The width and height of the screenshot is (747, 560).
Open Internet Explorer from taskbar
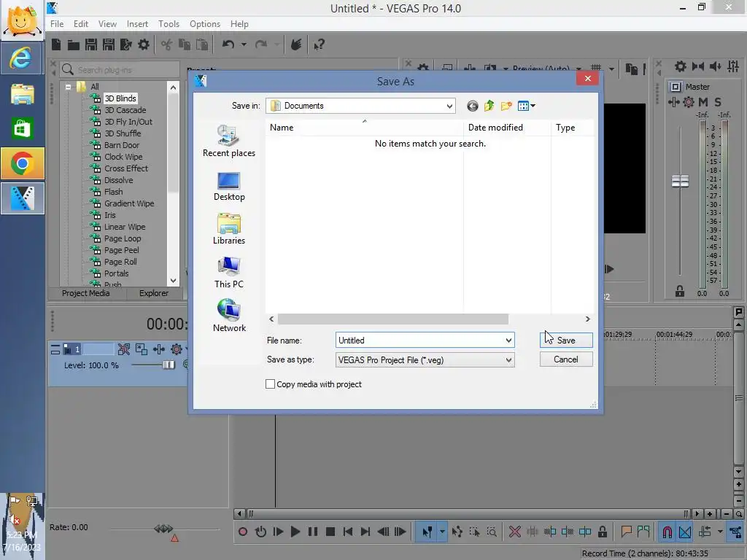coord(23,58)
